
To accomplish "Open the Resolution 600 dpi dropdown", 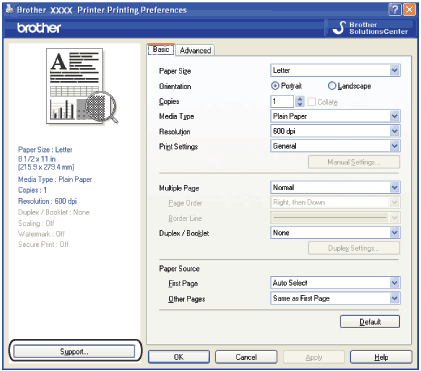I will tap(335, 131).
